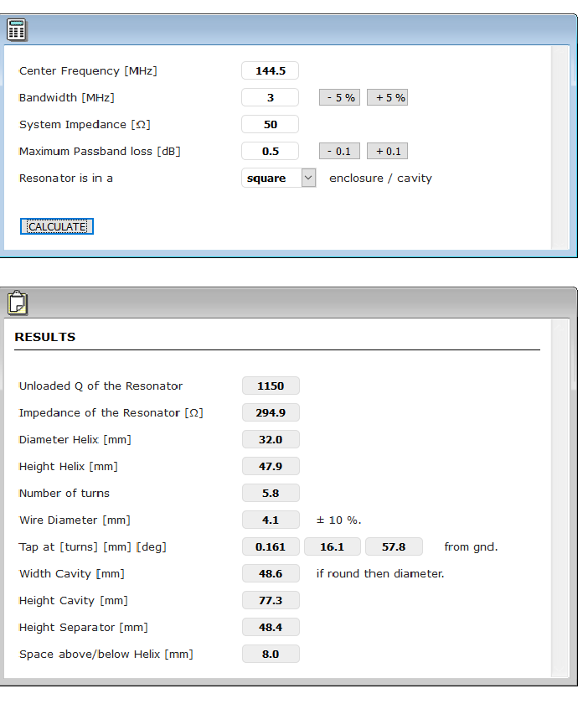This screenshot has height=704, width=588.
Task: Click the Impedance of the Resonator result
Action: pyautogui.click(x=270, y=413)
